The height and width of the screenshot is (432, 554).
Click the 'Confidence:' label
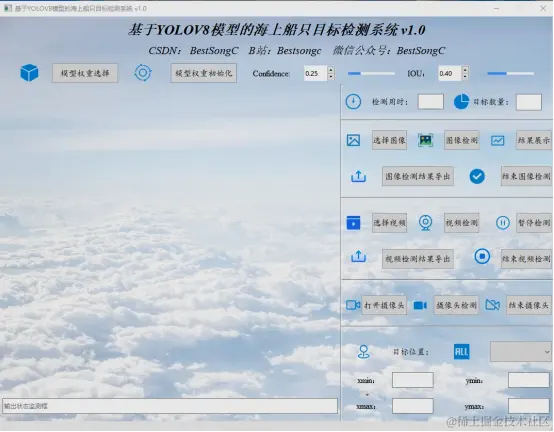pos(271,73)
